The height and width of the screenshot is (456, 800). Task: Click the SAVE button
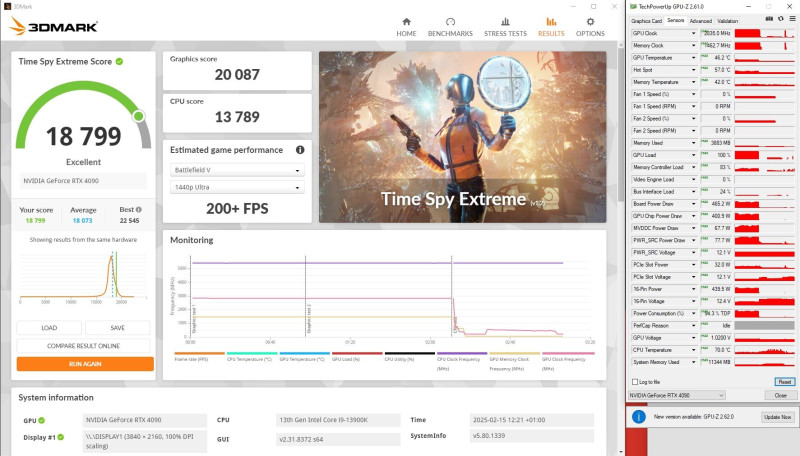click(x=118, y=327)
